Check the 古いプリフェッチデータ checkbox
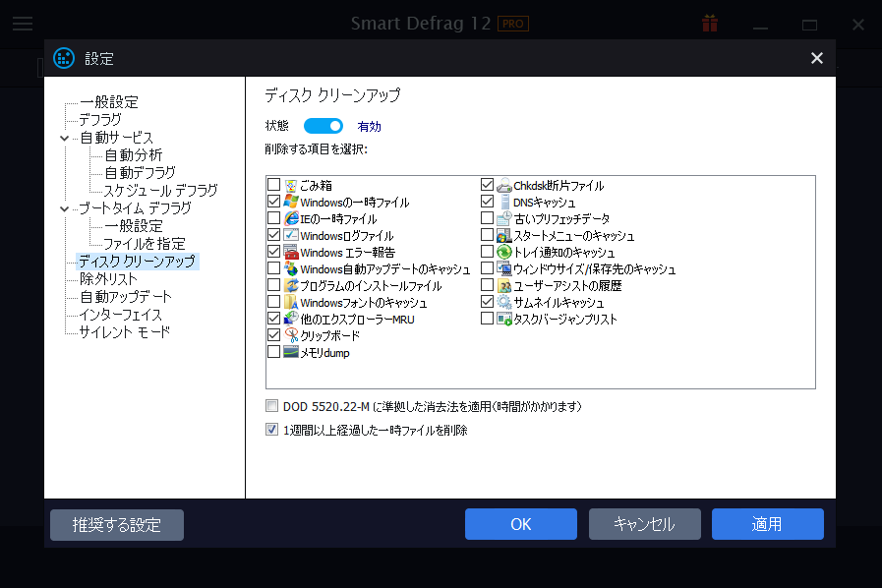 487,217
